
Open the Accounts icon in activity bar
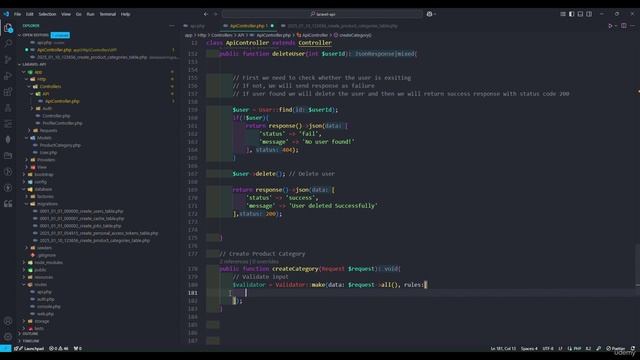[x=8, y=321]
